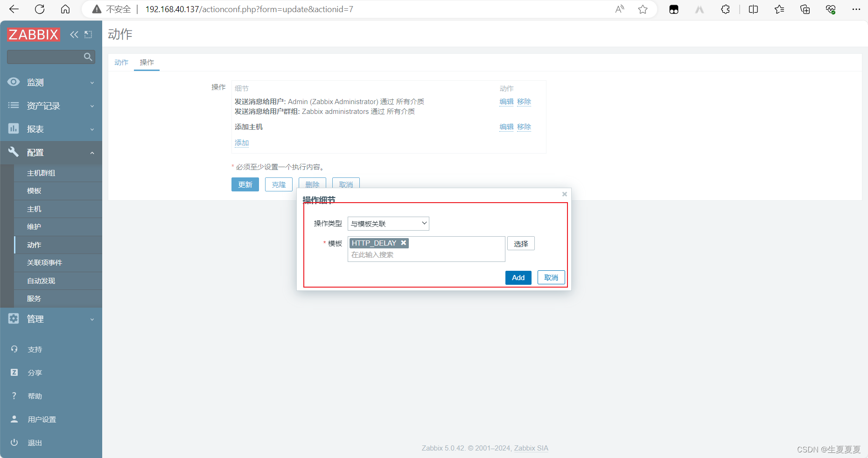This screenshot has height=458, width=868.
Task: Toggle split screen browser icon
Action: [753, 9]
